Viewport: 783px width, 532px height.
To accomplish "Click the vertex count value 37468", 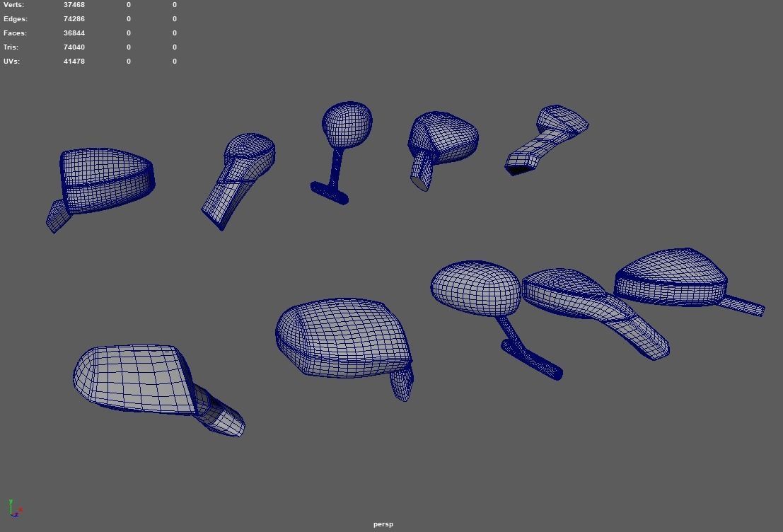I will point(74,4).
